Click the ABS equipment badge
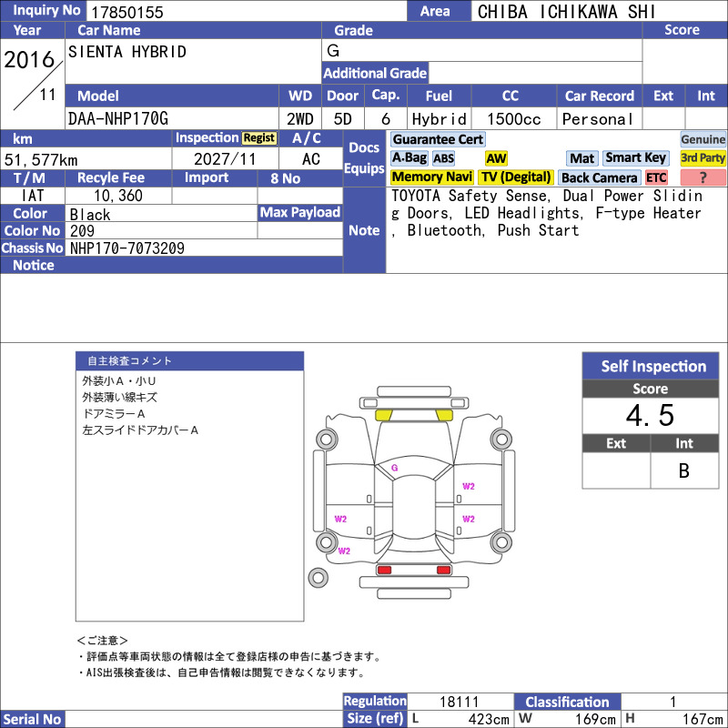 coord(443,158)
